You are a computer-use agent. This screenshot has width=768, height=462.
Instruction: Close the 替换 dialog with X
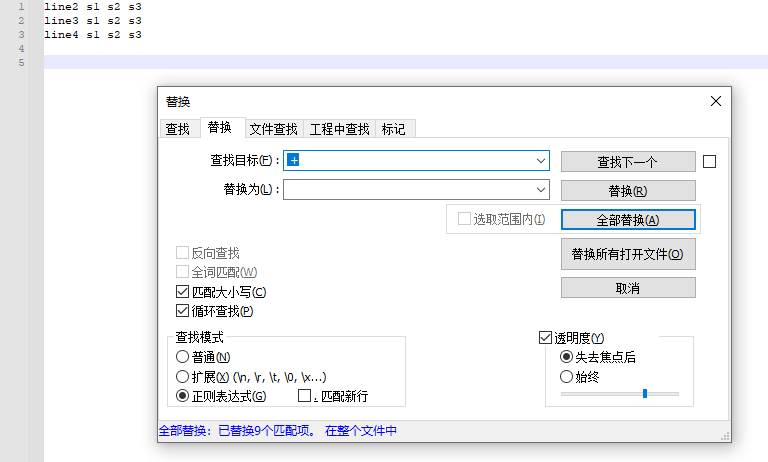click(x=715, y=101)
